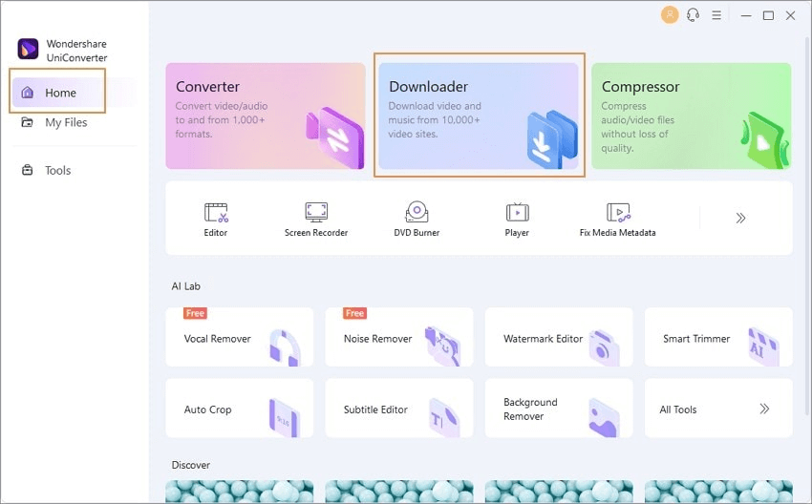Open the Watermark Editor card
Viewport: 812px width, 504px height.
point(559,337)
